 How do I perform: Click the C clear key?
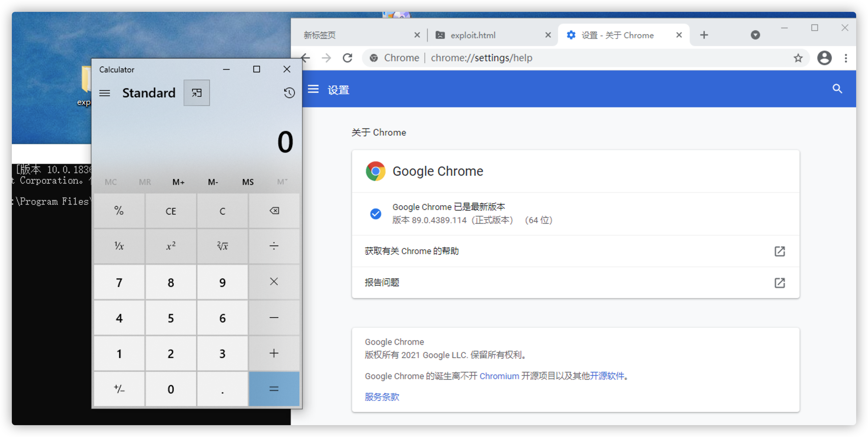point(222,211)
